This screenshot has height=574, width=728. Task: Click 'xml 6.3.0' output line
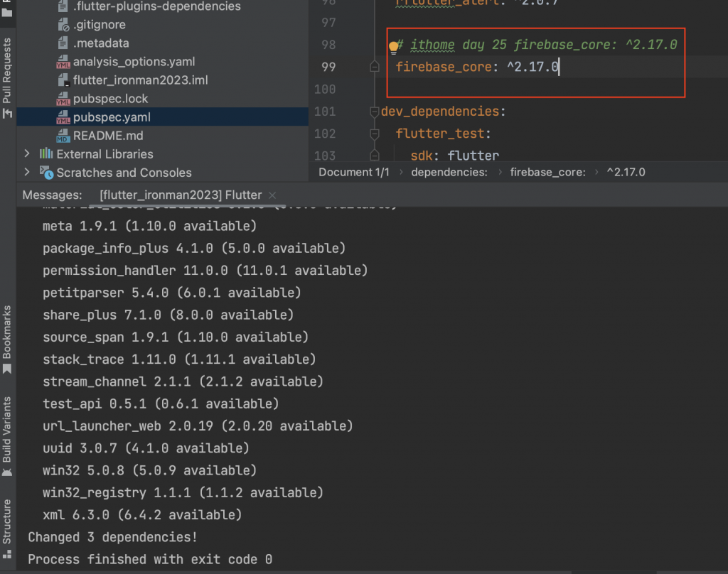[142, 516]
